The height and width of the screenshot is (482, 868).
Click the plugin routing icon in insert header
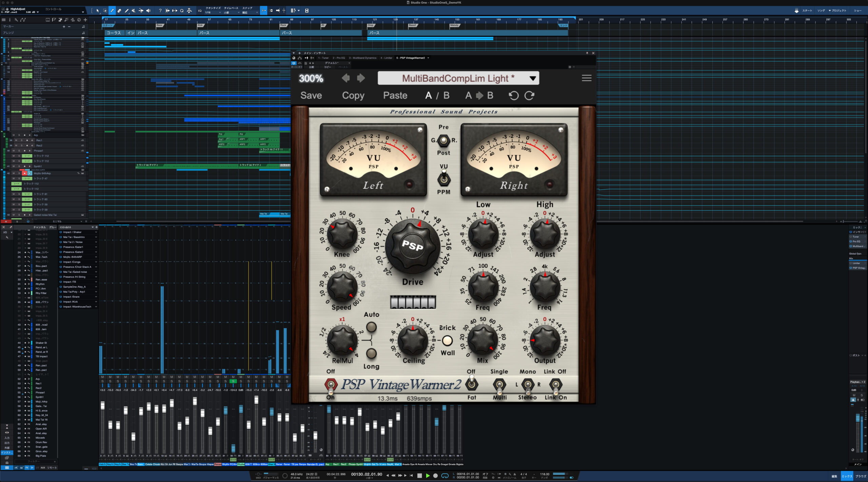[x=300, y=58]
